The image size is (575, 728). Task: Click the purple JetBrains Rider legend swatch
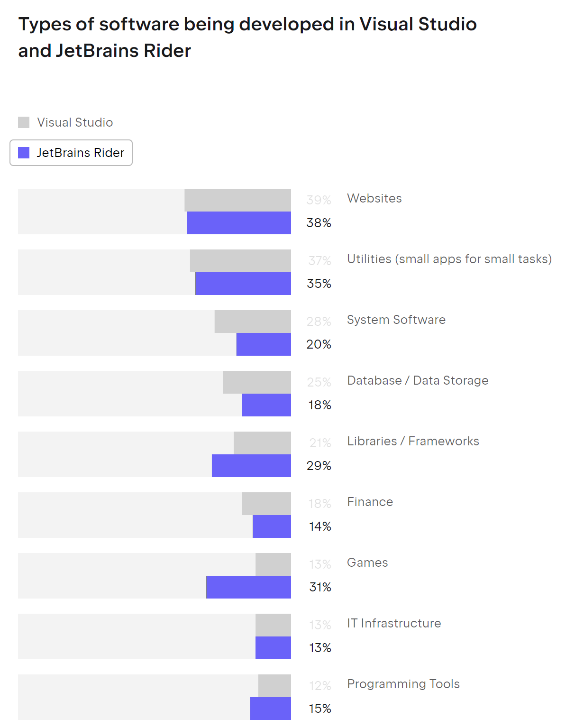point(24,153)
